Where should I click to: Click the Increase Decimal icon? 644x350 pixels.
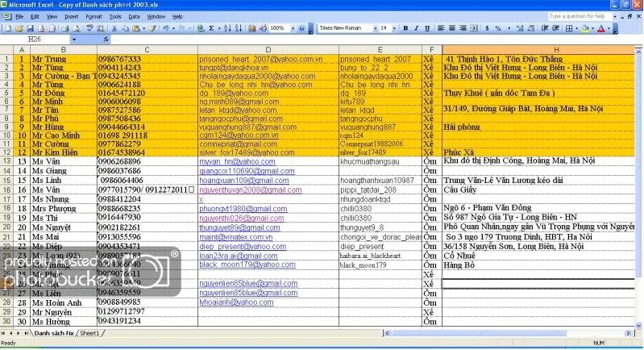pos(521,28)
